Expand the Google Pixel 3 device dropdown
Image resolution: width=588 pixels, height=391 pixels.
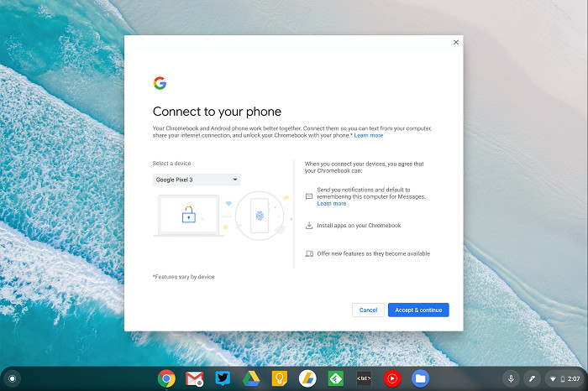197,180
